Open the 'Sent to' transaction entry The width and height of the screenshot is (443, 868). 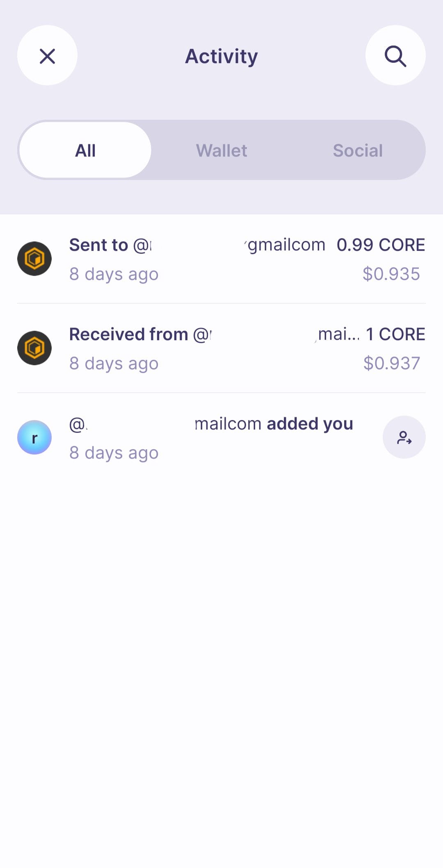pyautogui.click(x=221, y=259)
